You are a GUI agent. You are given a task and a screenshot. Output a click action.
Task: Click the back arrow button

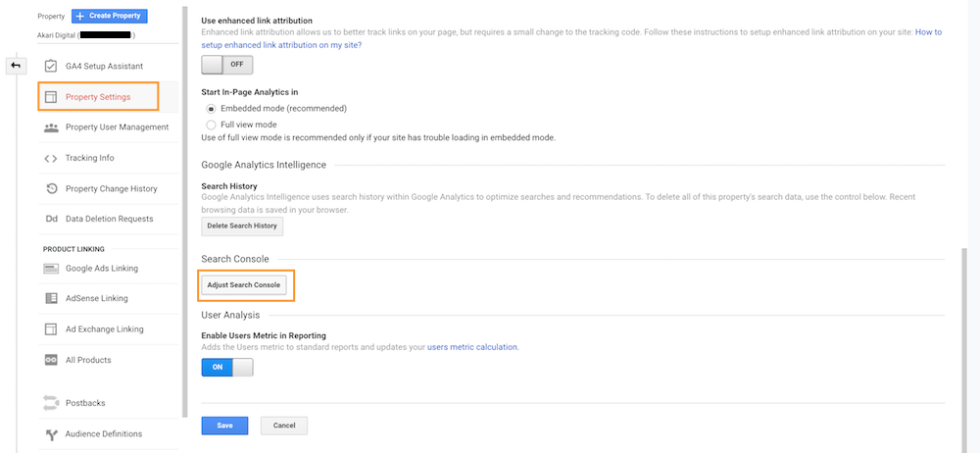tap(16, 65)
